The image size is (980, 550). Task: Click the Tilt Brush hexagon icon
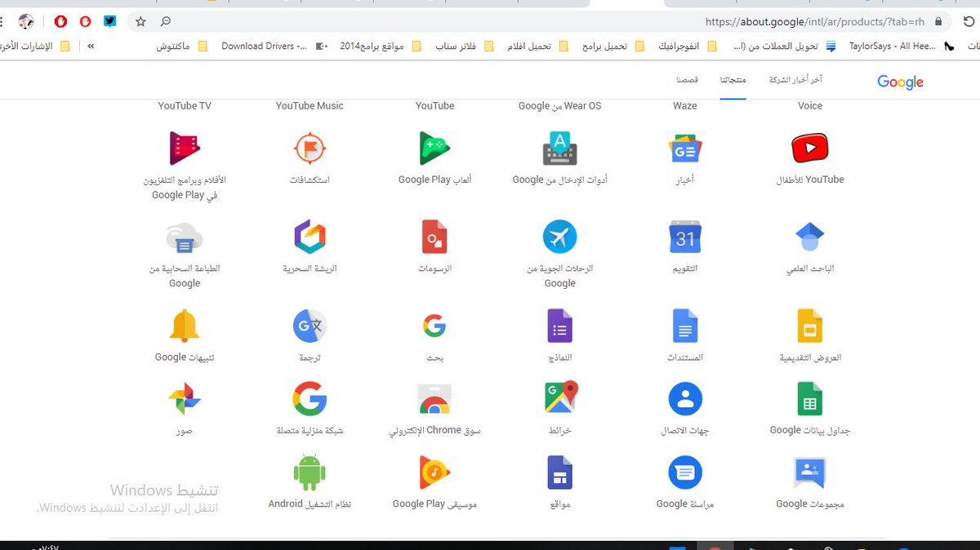[x=310, y=237]
